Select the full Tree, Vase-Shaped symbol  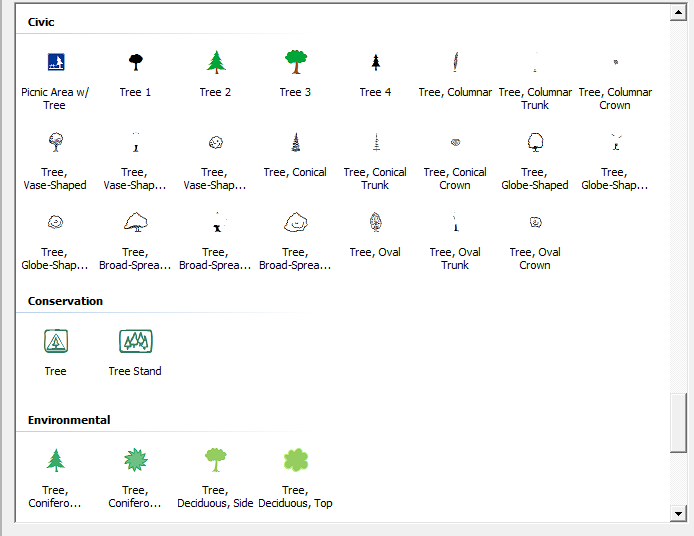click(x=56, y=142)
